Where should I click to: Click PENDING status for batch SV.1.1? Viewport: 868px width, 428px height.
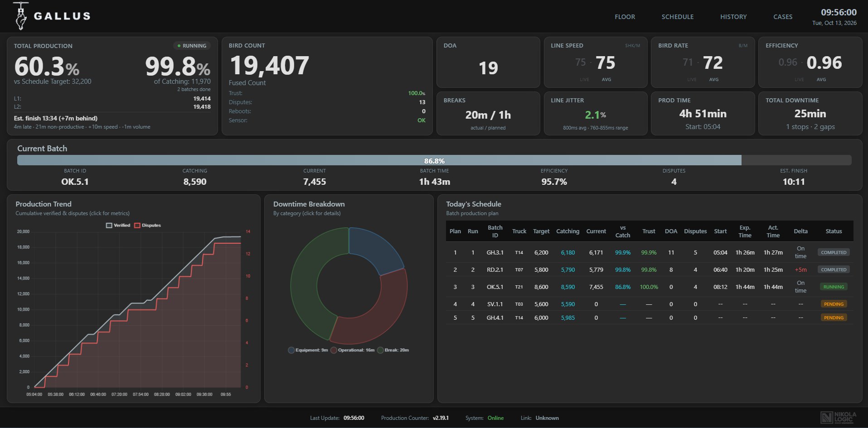pyautogui.click(x=834, y=304)
